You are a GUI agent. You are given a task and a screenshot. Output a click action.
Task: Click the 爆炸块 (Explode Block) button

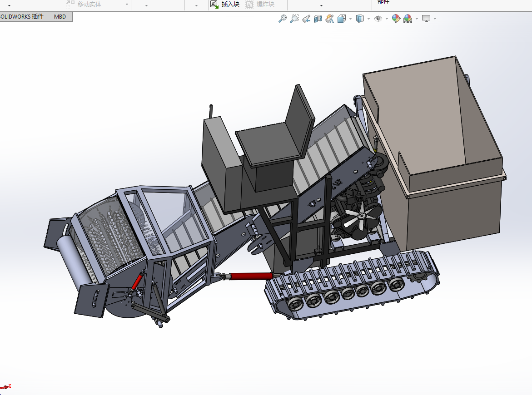(260, 4)
